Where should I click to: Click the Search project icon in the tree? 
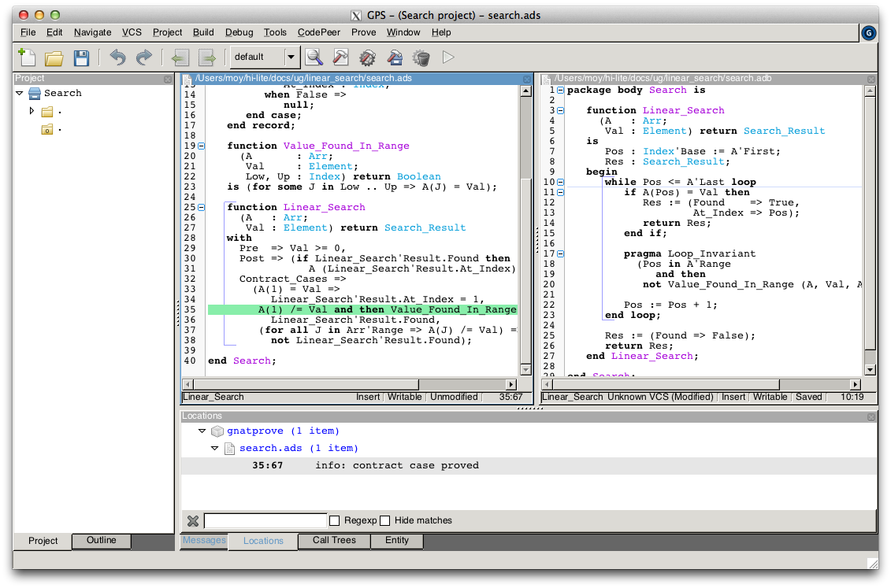coord(35,93)
